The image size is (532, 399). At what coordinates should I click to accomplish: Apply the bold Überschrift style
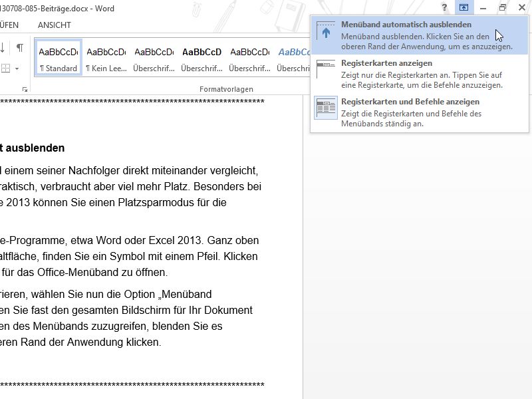(x=202, y=58)
